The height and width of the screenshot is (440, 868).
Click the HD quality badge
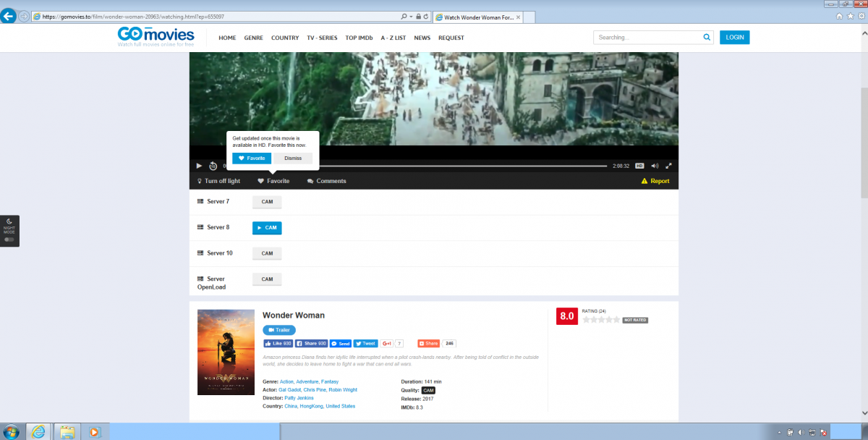click(639, 166)
